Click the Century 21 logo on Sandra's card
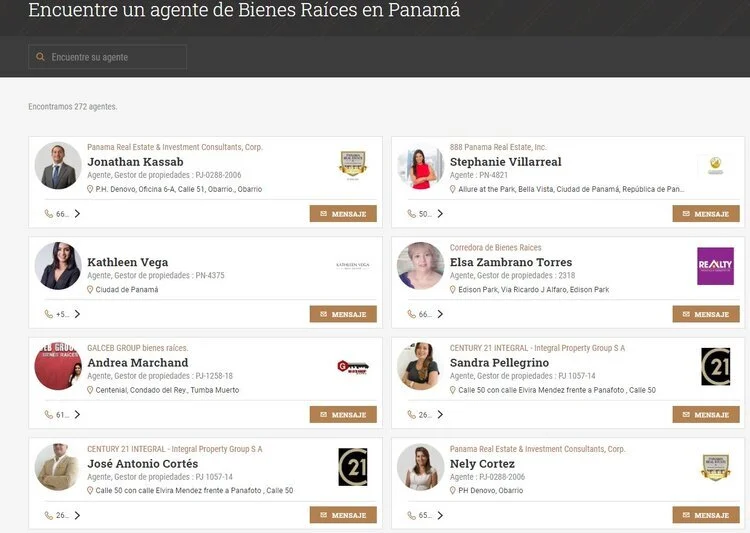The image size is (750, 533). click(x=716, y=366)
